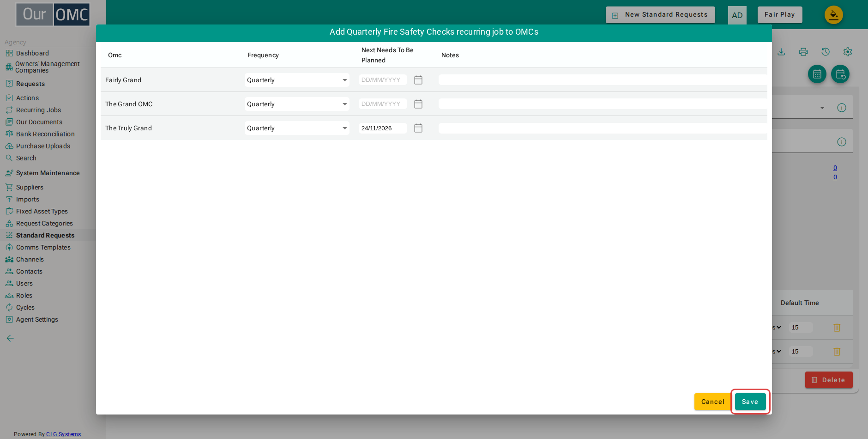Viewport: 868px width, 439px height.
Task: Click the lower info circle icon
Action: (842, 142)
